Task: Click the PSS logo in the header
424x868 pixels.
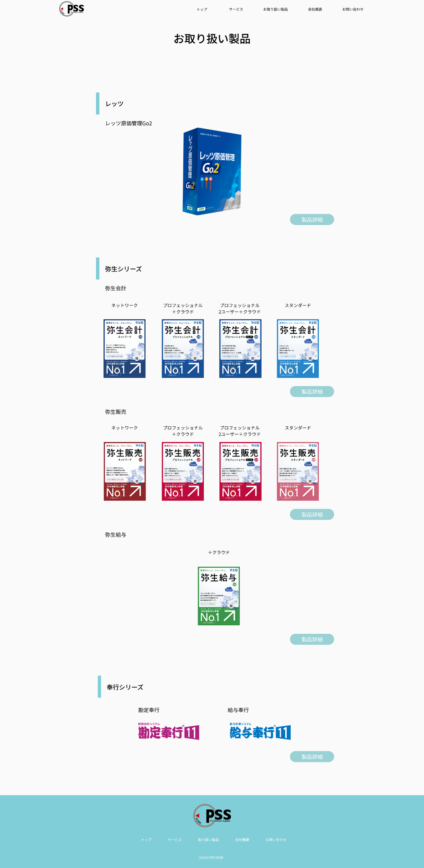Action: pos(72,9)
